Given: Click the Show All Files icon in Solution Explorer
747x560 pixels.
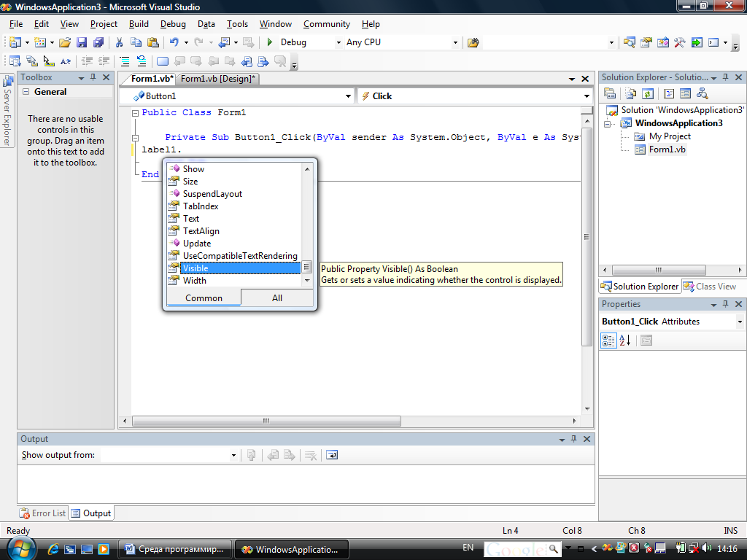Looking at the screenshot, I should point(631,94).
